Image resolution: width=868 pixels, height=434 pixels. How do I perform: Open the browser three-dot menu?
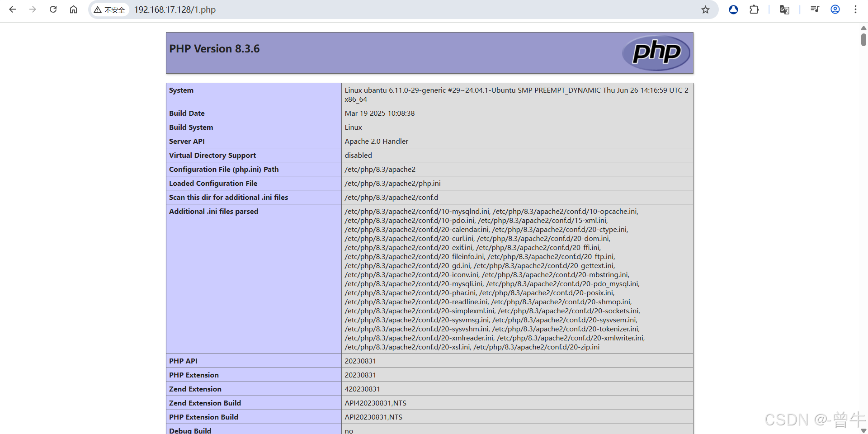855,9
